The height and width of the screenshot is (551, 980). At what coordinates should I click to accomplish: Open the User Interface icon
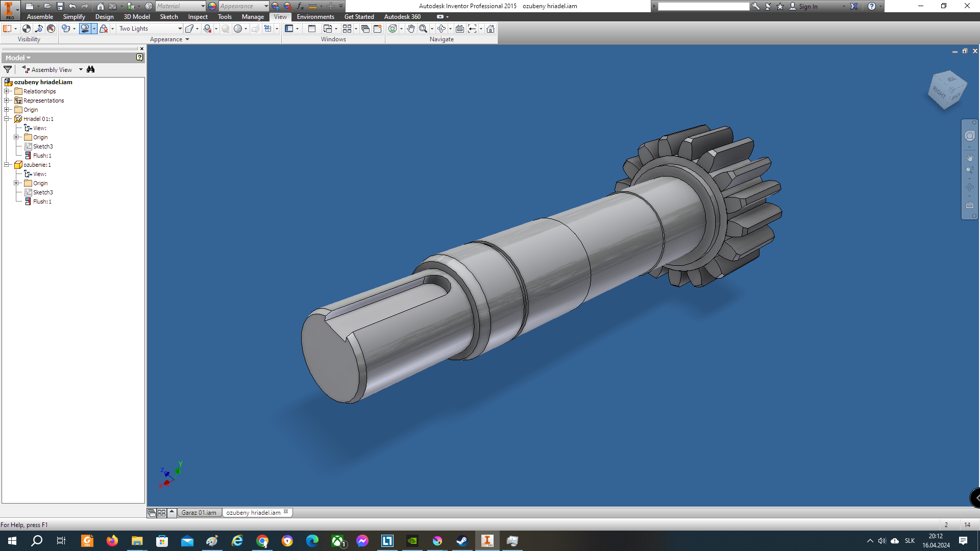pyautogui.click(x=289, y=29)
